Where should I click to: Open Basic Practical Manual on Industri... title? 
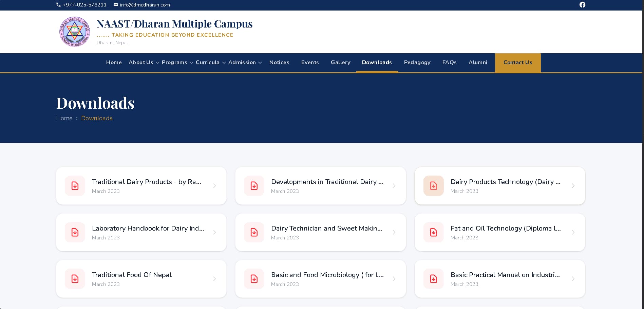point(505,275)
